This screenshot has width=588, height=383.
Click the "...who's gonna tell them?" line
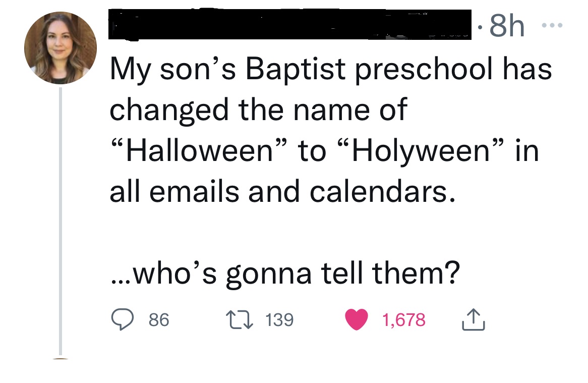coord(285,273)
